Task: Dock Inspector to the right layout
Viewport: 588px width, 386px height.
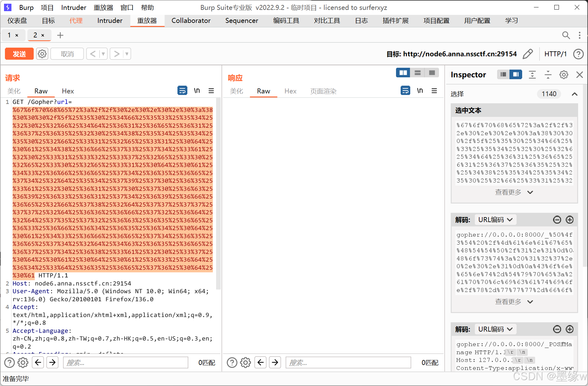Action: pyautogui.click(x=516, y=75)
